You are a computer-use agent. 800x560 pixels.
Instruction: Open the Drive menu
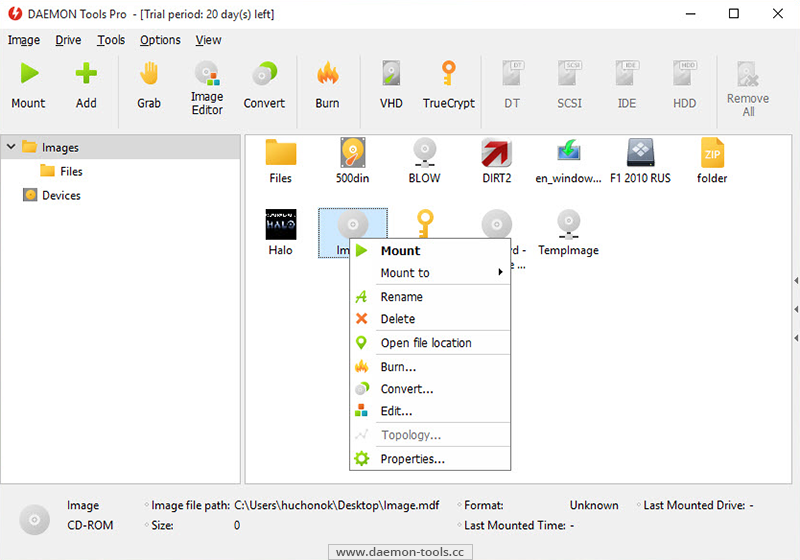68,40
